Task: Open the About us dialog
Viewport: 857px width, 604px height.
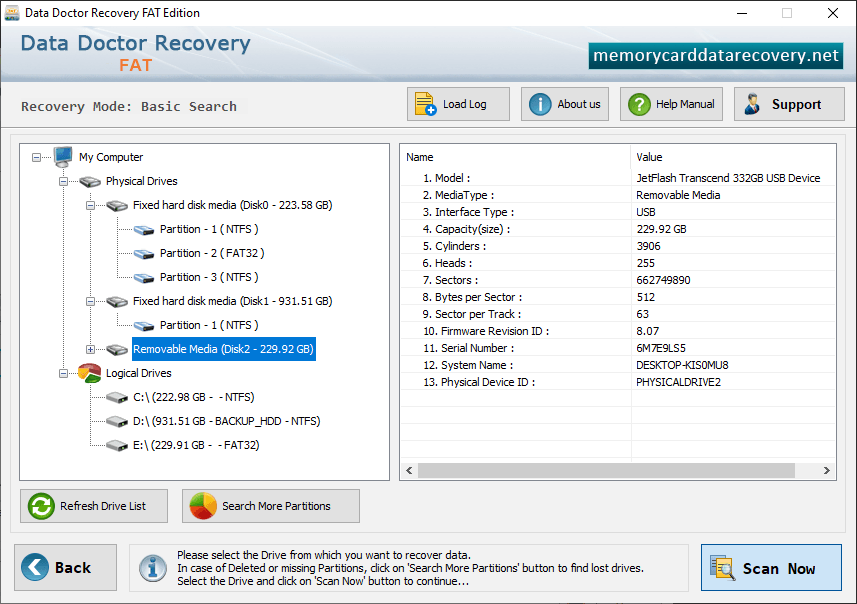Action: [x=565, y=104]
